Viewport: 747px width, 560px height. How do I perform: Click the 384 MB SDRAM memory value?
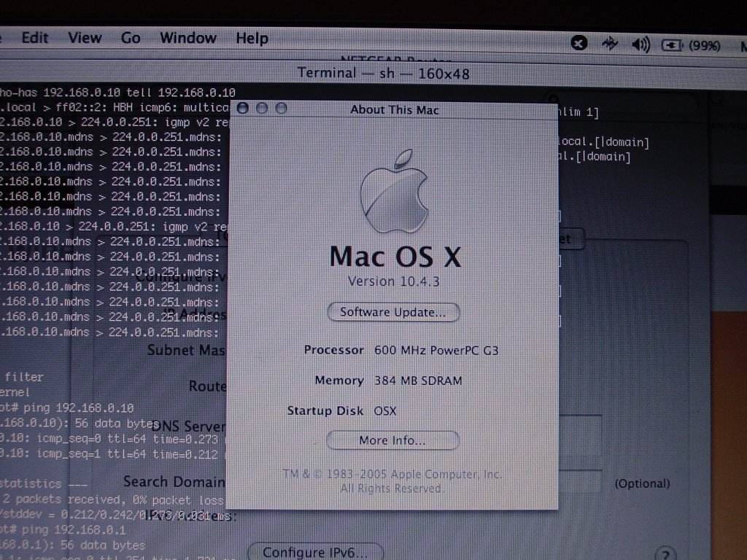418,381
